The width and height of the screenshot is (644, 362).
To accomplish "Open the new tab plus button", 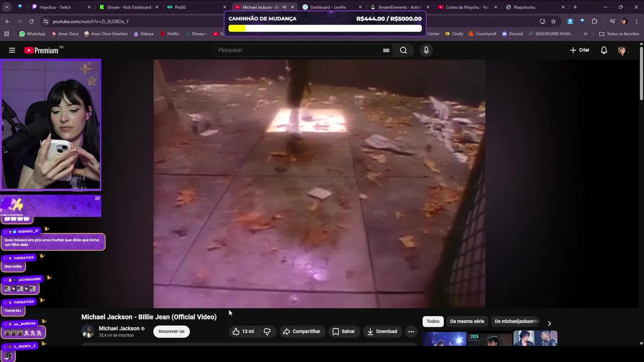I will pos(575,7).
